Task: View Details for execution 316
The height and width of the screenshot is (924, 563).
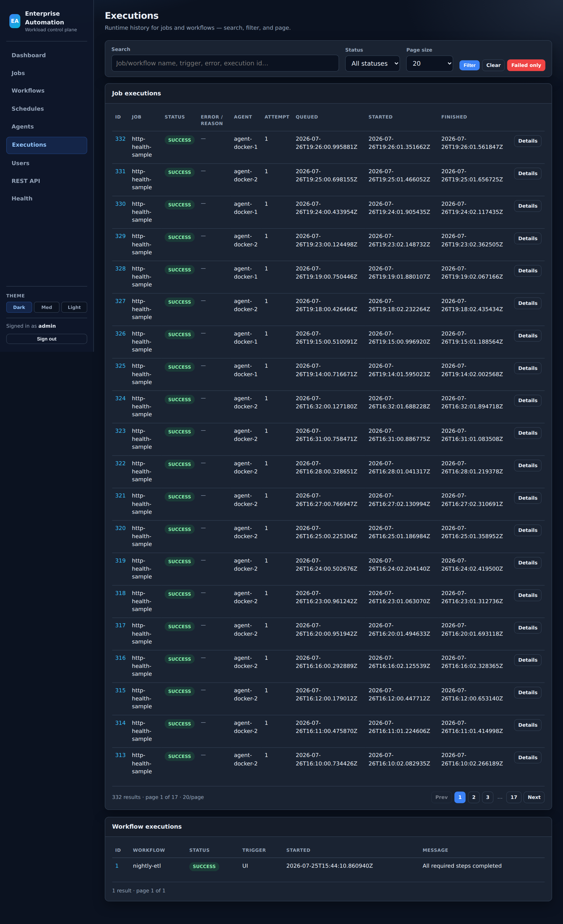Action: pos(527,660)
